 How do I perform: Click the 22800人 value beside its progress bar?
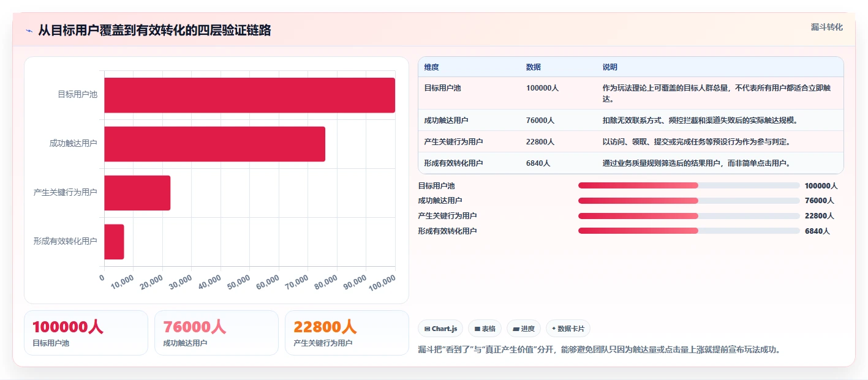coord(820,216)
